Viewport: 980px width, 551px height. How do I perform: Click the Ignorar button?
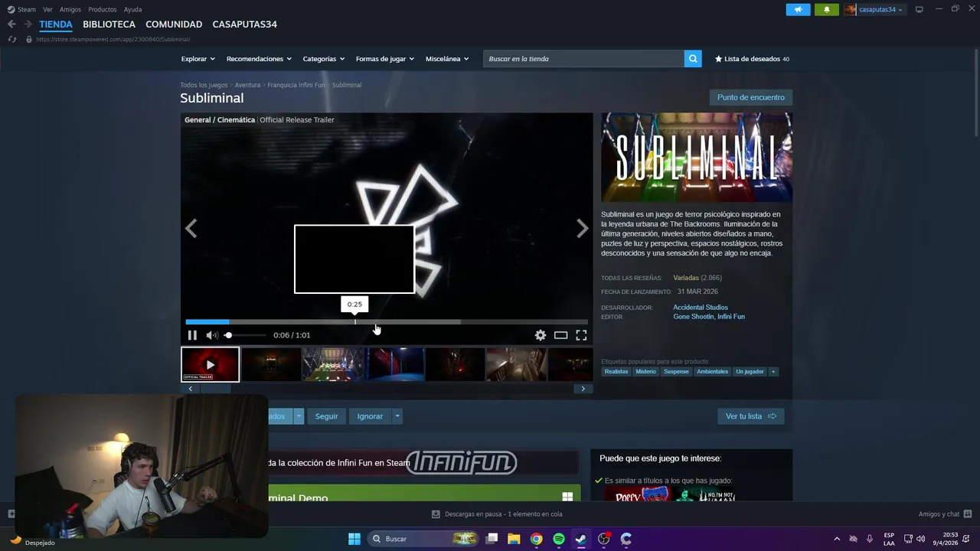(370, 416)
